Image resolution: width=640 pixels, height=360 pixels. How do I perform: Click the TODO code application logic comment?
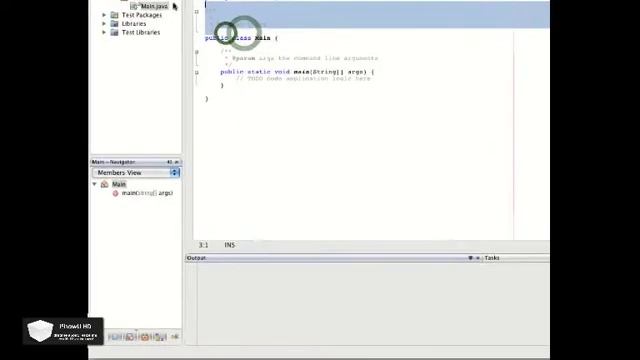303,78
